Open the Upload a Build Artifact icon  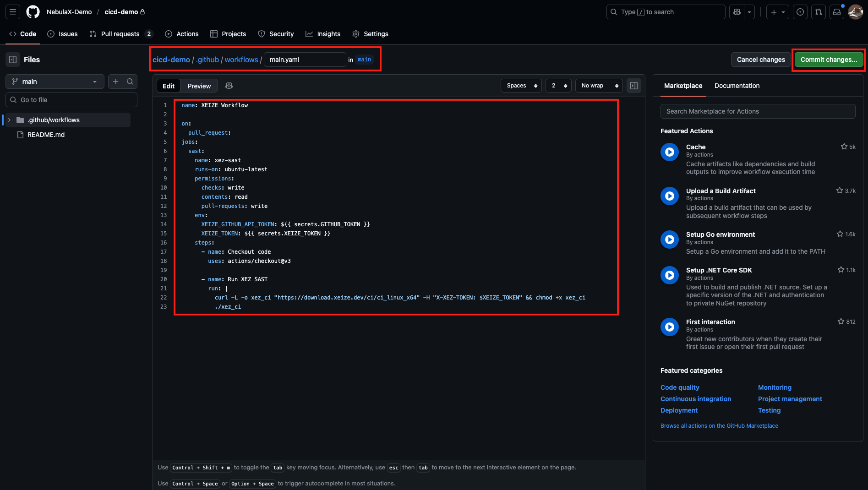pyautogui.click(x=670, y=196)
